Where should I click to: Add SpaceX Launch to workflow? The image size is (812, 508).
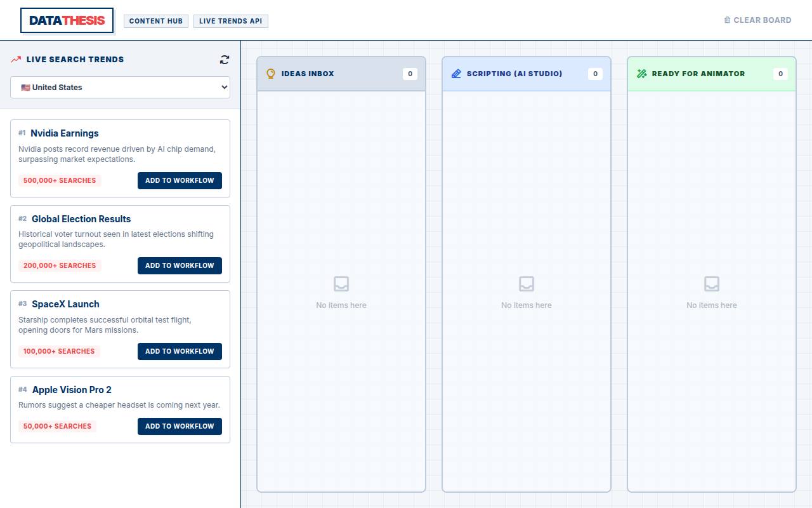180,351
